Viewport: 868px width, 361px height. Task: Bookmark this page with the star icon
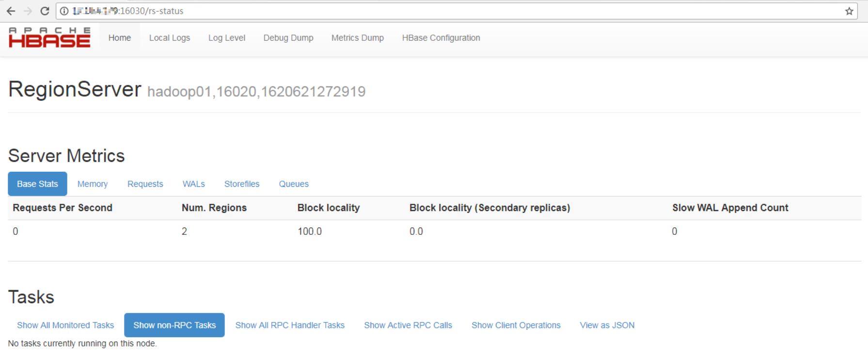pyautogui.click(x=849, y=11)
